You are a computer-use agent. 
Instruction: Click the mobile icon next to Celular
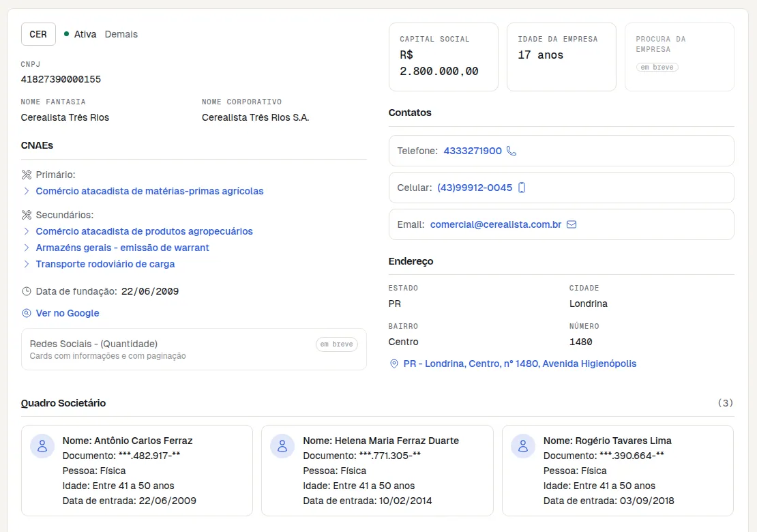(x=522, y=188)
